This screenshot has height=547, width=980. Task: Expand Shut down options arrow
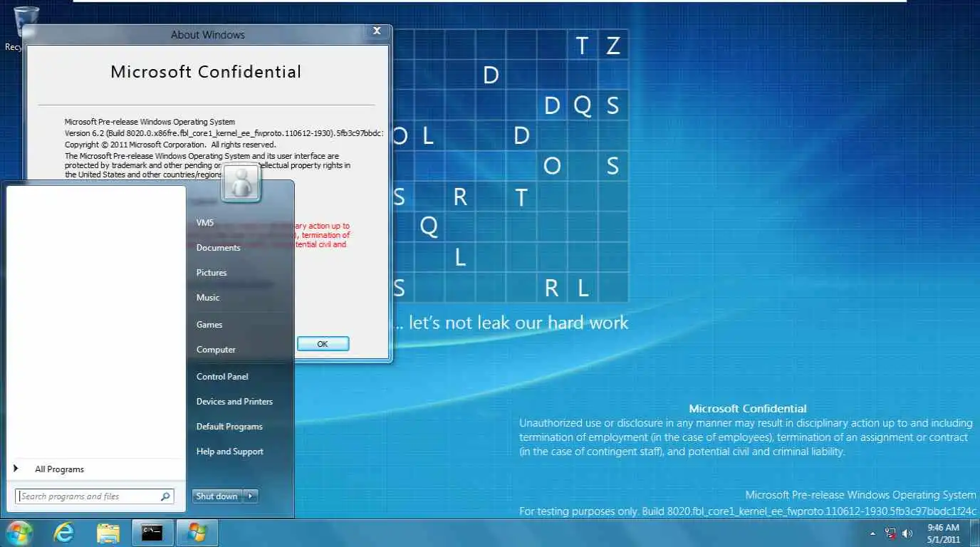coord(251,496)
